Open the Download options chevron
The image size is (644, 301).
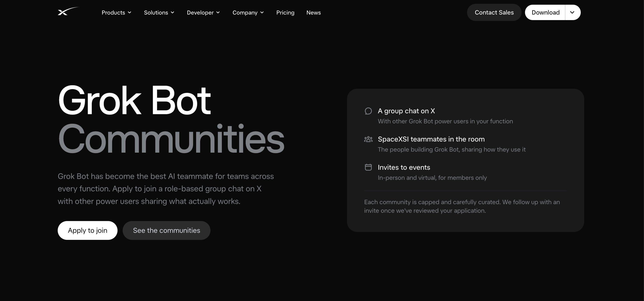572,12
